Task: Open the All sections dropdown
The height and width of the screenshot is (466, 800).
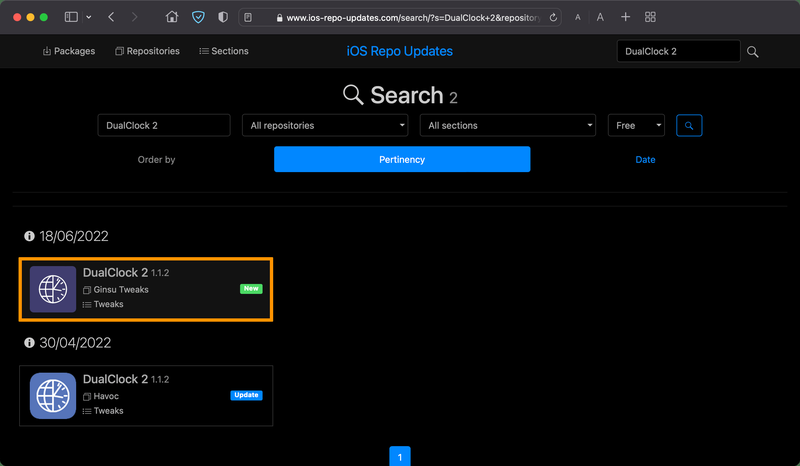Action: (508, 125)
